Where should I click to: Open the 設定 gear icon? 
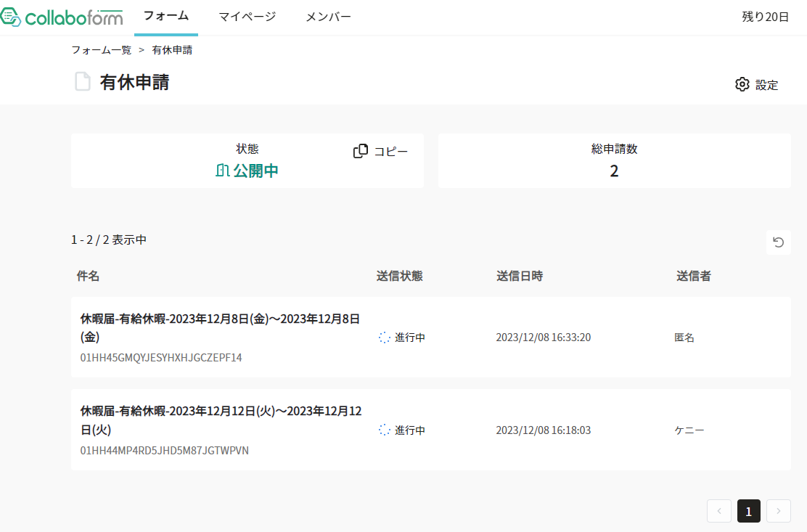coord(742,84)
